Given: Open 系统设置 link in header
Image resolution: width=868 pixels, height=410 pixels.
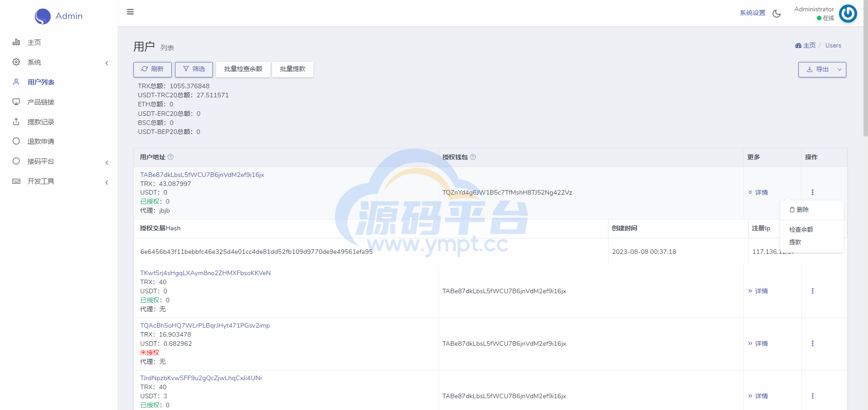Looking at the screenshot, I should [x=752, y=13].
